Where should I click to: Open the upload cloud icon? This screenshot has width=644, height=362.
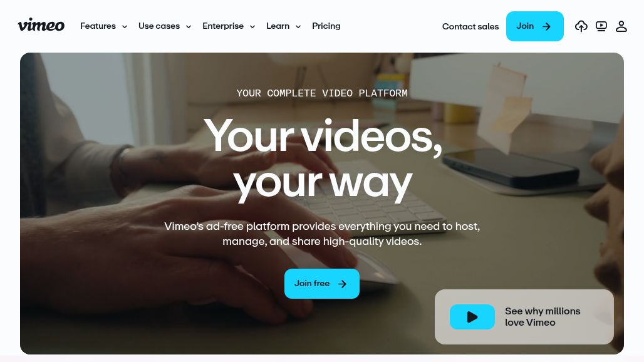tap(581, 26)
